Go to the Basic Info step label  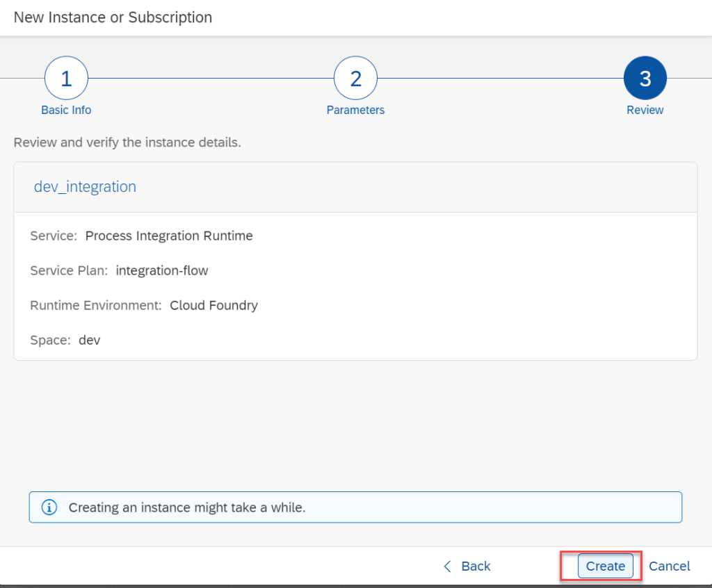tap(66, 110)
